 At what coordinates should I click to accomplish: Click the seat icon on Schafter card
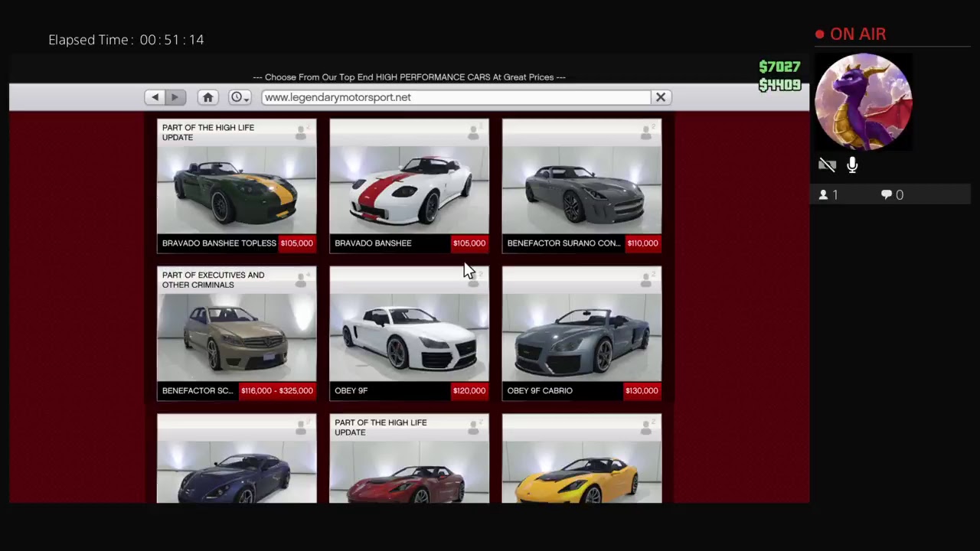302,281
